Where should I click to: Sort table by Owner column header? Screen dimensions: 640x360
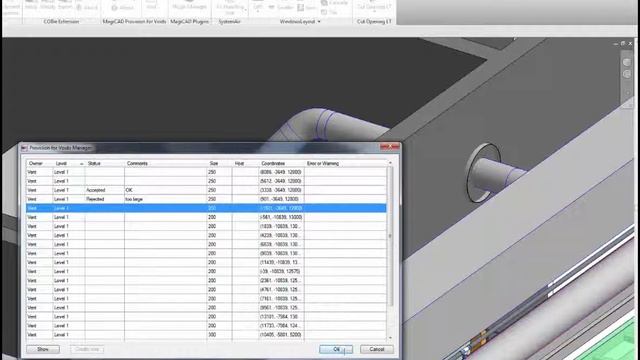39,163
